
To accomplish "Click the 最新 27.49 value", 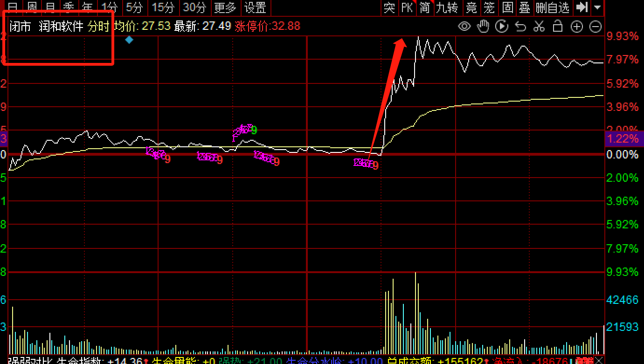I will coord(203,26).
